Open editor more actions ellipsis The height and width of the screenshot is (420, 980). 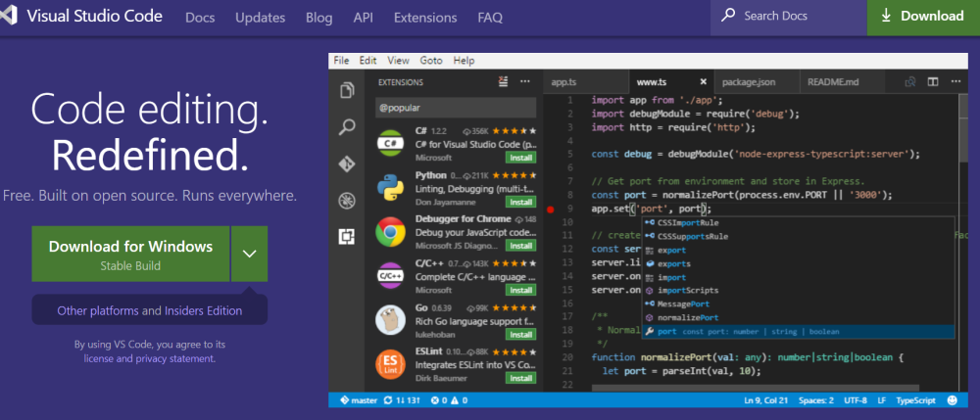955,82
